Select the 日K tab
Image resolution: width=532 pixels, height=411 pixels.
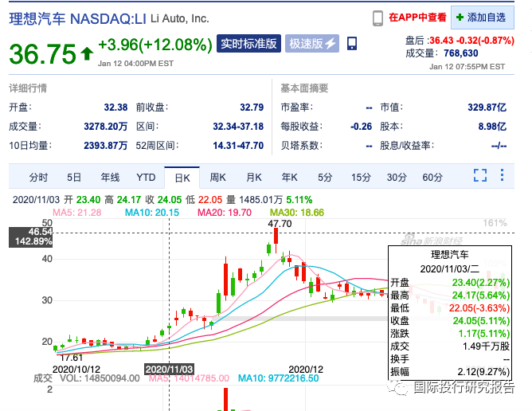tap(182, 178)
